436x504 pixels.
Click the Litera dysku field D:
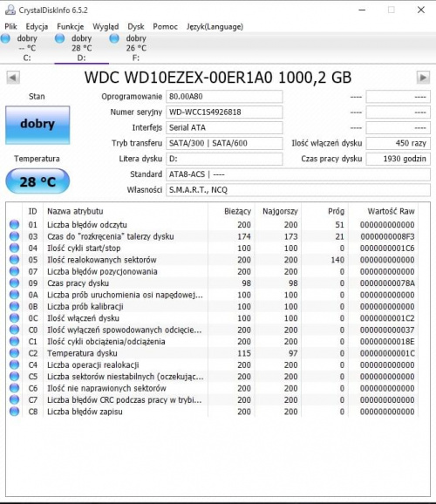pos(224,159)
